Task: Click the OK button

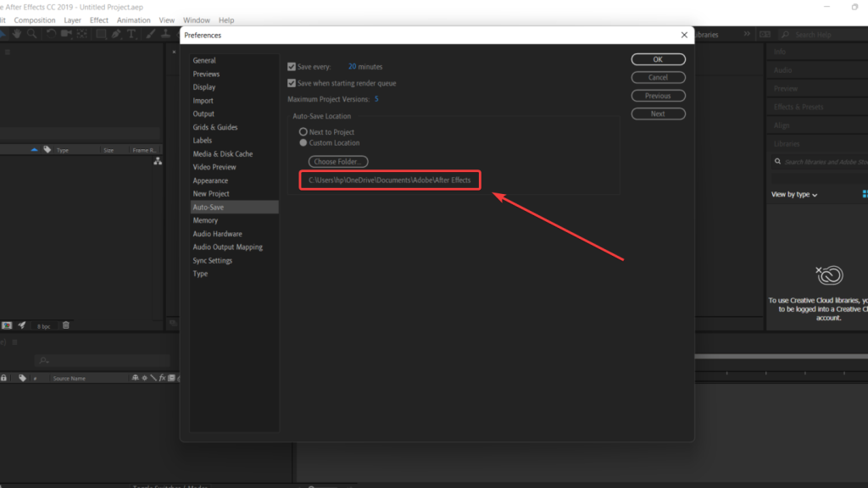Action: (658, 58)
